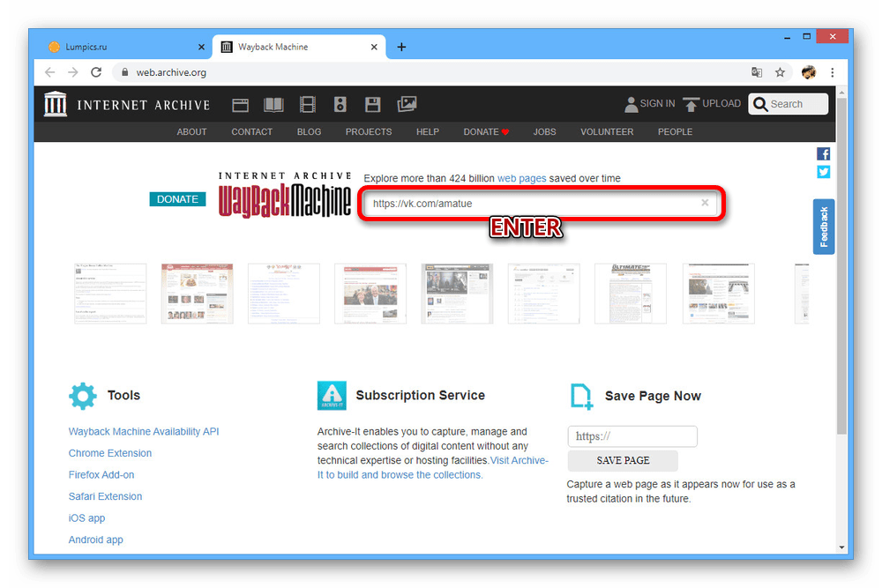The width and height of the screenshot is (882, 588).
Task: Follow the 'web pages' link
Action: [x=521, y=178]
